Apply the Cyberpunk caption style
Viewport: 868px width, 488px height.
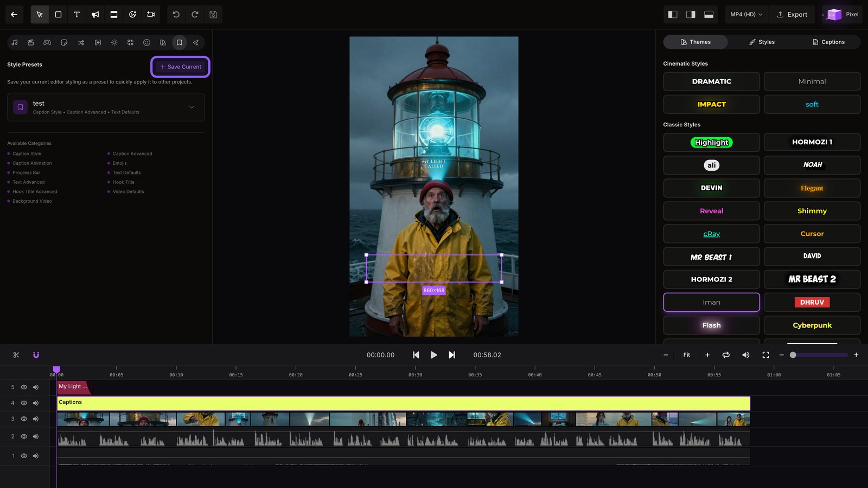coord(812,325)
